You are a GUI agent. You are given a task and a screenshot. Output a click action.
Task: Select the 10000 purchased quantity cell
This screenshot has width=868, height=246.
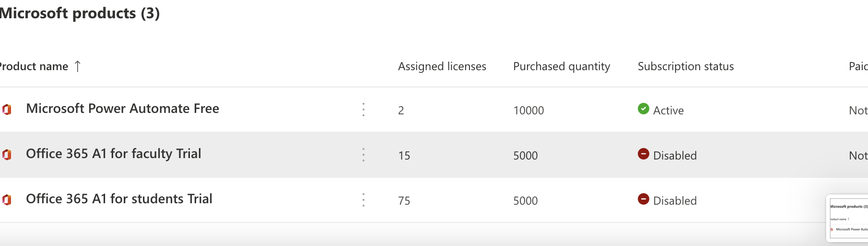[528, 111]
